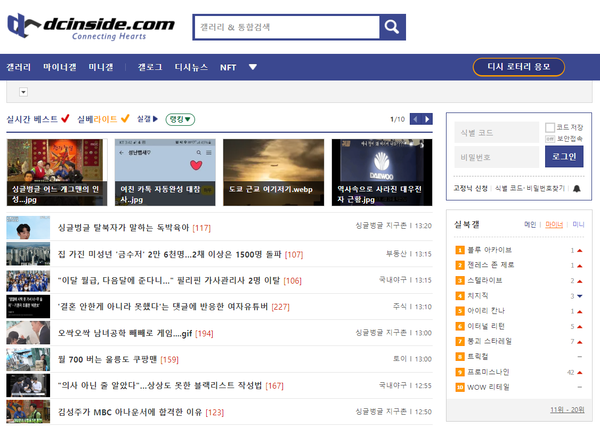
Task: Open the 역사속으로 사라진 대우전자 thumbnail
Action: pyautogui.click(x=382, y=172)
